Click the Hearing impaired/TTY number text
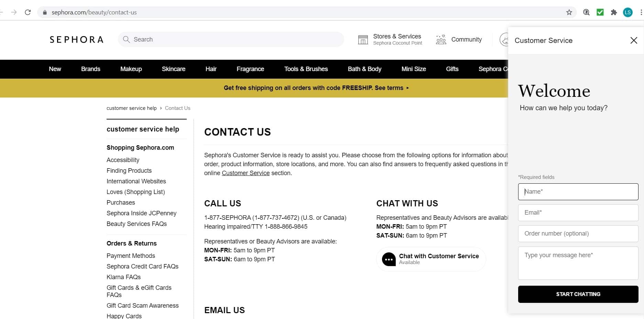The height and width of the screenshot is (319, 644). pyautogui.click(x=256, y=227)
